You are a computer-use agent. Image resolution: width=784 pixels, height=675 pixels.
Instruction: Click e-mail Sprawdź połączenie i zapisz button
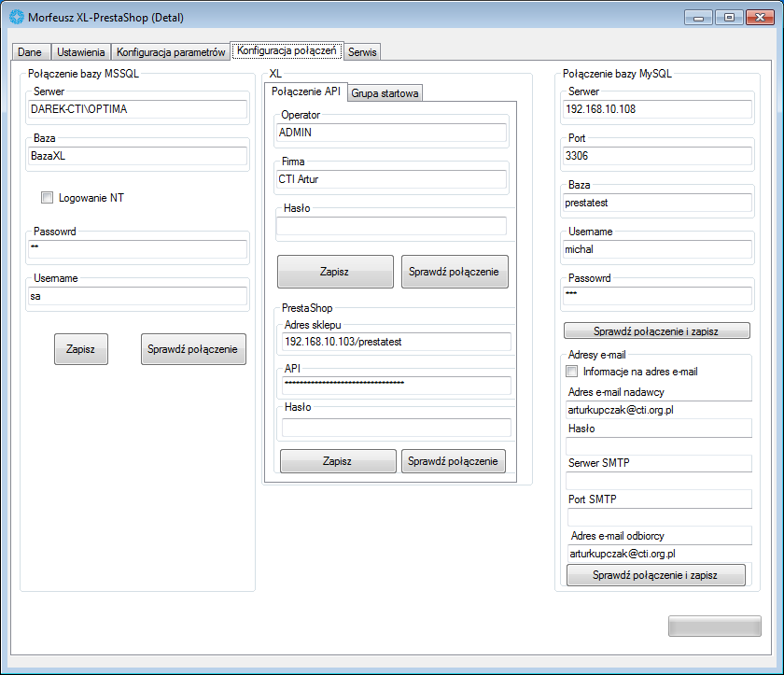coord(655,575)
